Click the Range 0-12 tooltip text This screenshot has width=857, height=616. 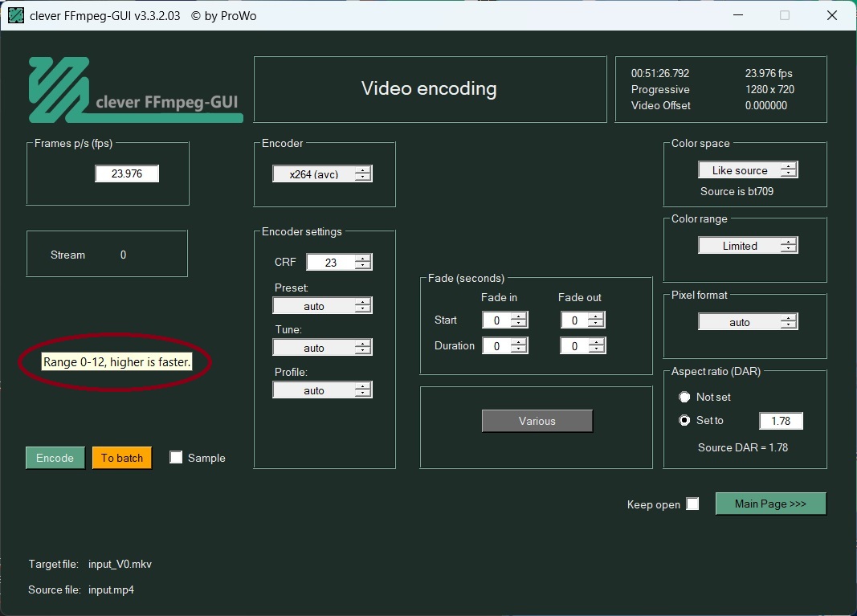tap(117, 362)
